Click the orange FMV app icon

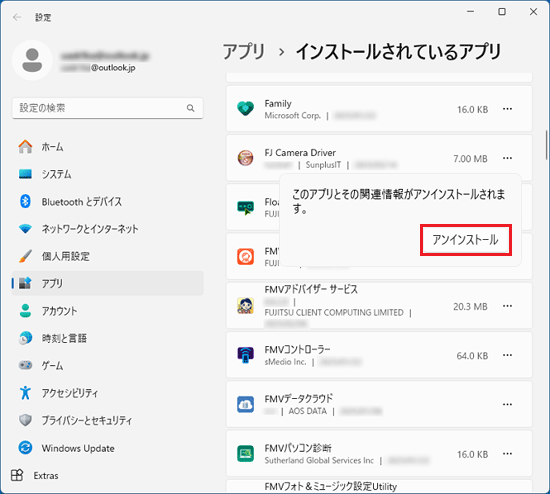point(245,256)
